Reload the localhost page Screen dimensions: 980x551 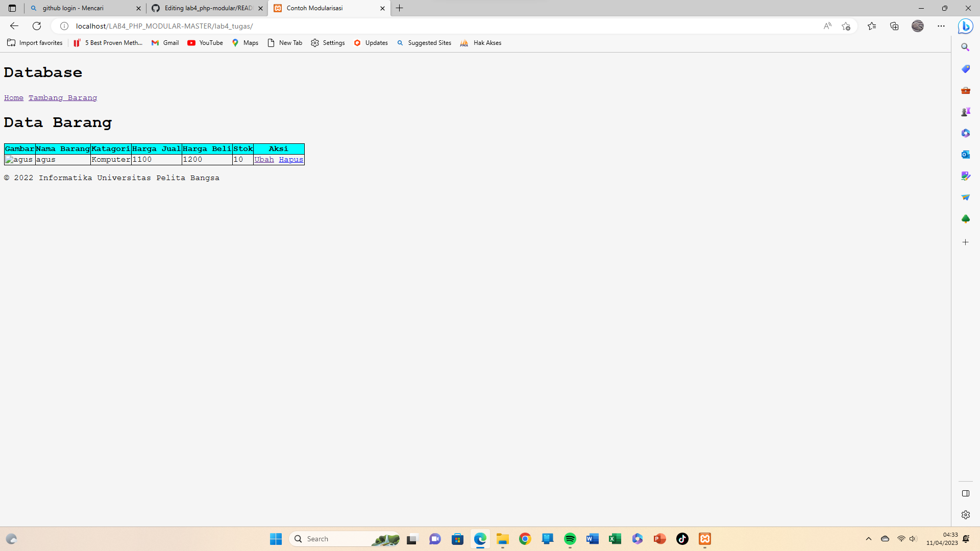36,26
